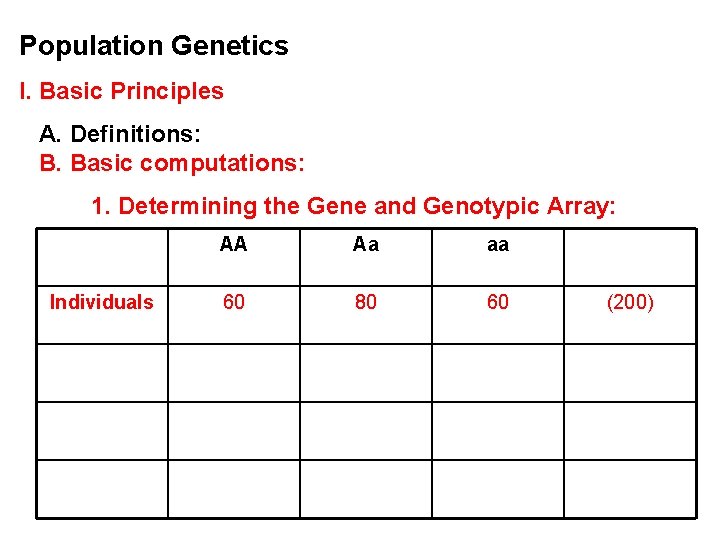The width and height of the screenshot is (720, 540).
Task: Click the 'B. Basic computations:' line
Action: pyautogui.click(x=172, y=162)
